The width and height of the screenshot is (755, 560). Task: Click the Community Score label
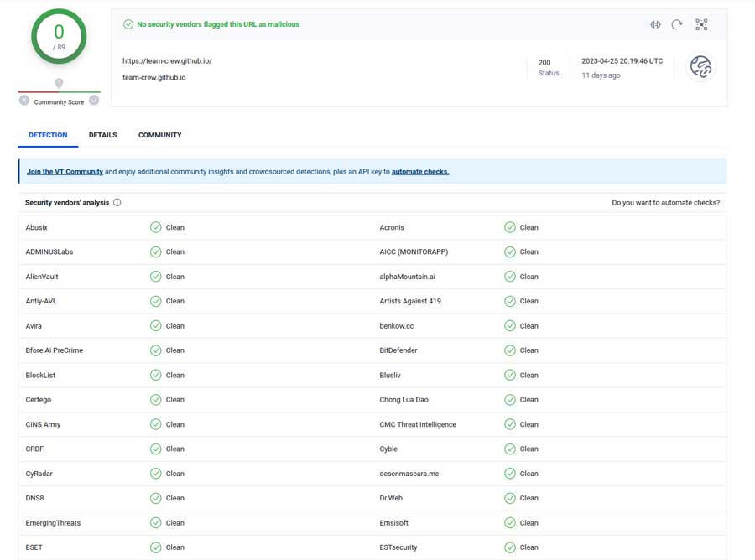coord(59,102)
